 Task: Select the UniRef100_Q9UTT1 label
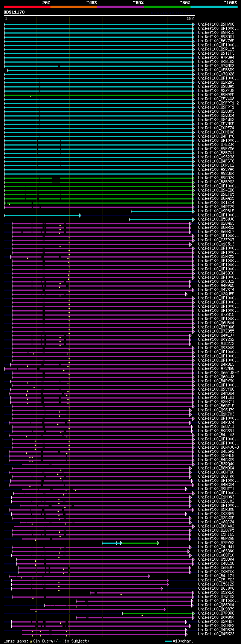[216, 489]
